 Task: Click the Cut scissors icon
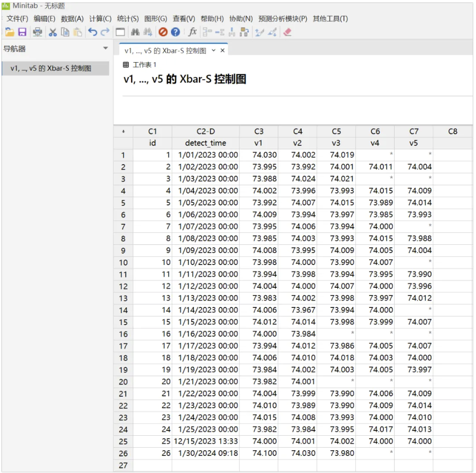coord(53,32)
